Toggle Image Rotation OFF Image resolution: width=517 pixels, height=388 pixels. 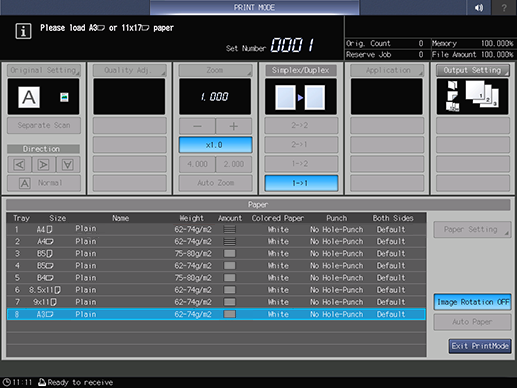tap(472, 302)
